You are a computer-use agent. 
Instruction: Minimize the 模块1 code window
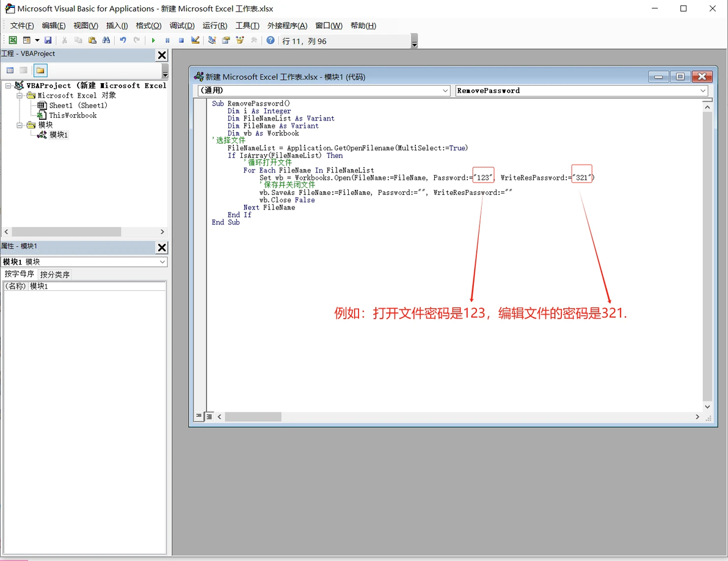(658, 76)
